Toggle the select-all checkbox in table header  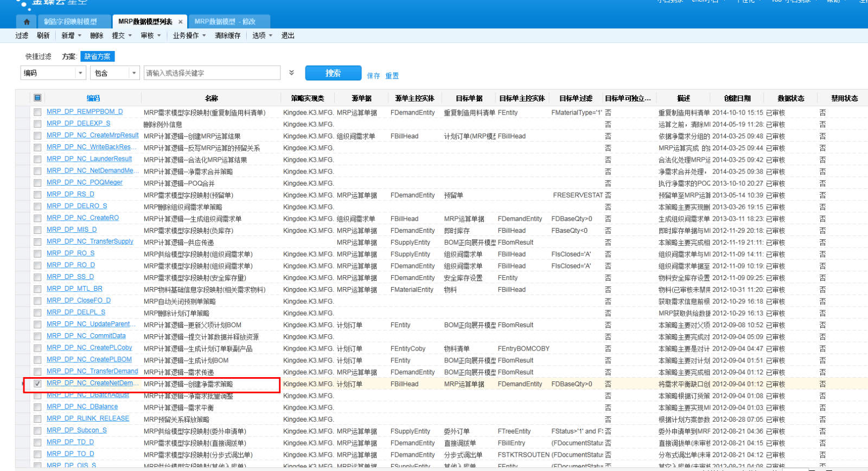(x=37, y=98)
